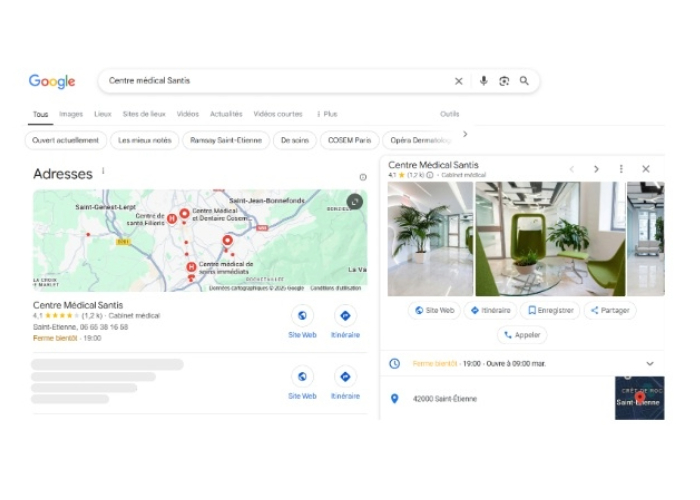Image resolution: width=700 pixels, height=500 pixels.
Task: Open Site Web icon for Centre Médical Santis listing
Action: click(302, 316)
